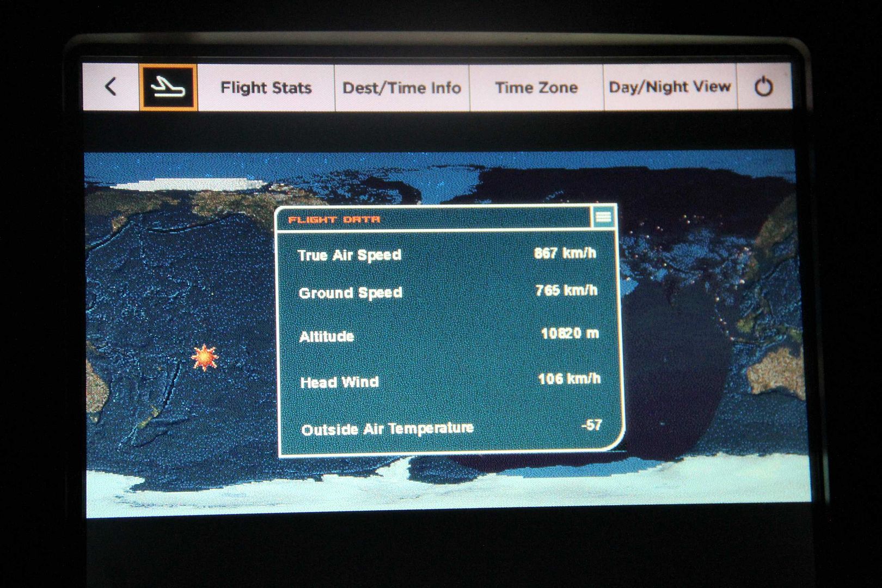Image resolution: width=882 pixels, height=588 pixels.
Task: Tap the Flight Data title bar
Action: 434,219
